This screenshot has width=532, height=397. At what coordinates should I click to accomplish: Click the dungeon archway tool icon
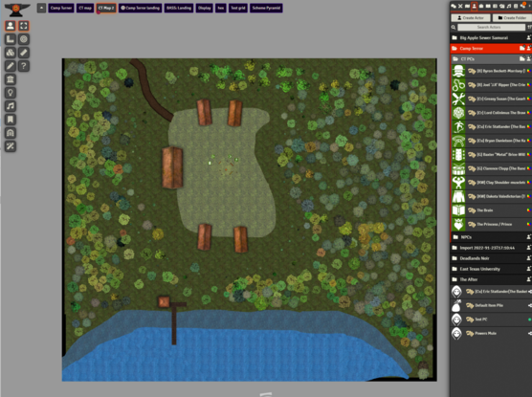[x=11, y=133]
